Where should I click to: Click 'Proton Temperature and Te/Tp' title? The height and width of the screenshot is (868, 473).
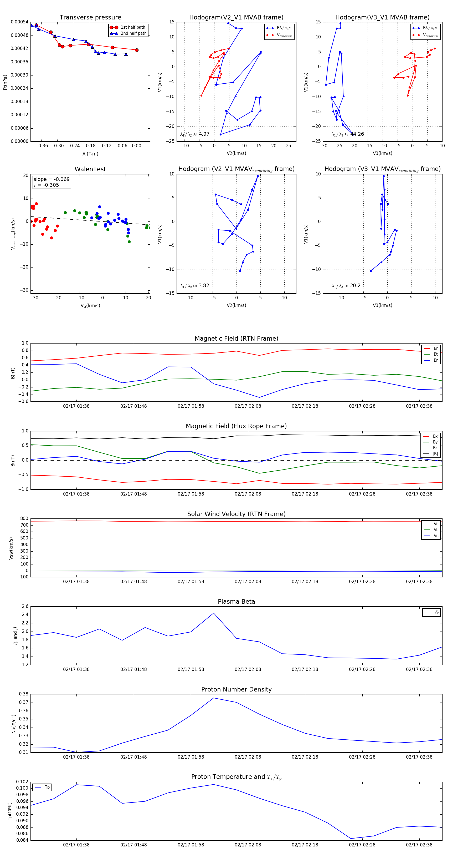(236, 777)
